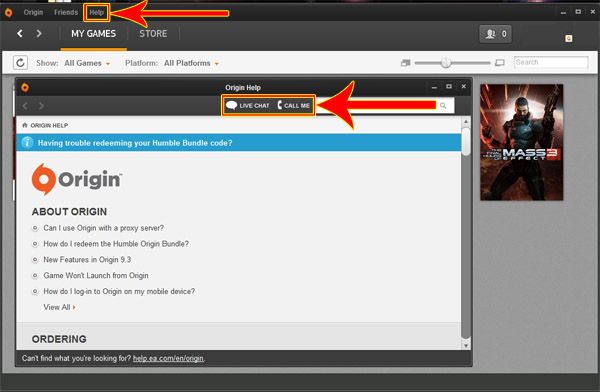Expand the All Platforms dropdown

coord(191,63)
